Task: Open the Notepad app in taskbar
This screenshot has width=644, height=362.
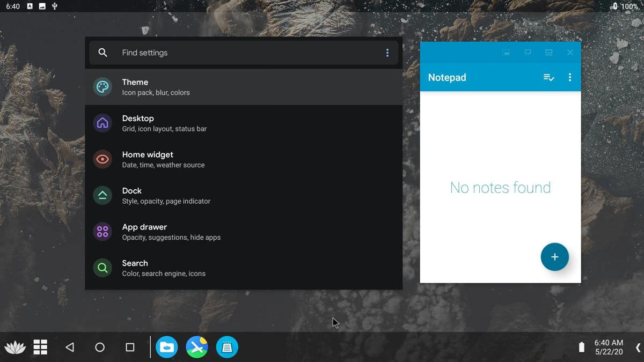Action: pyautogui.click(x=227, y=347)
